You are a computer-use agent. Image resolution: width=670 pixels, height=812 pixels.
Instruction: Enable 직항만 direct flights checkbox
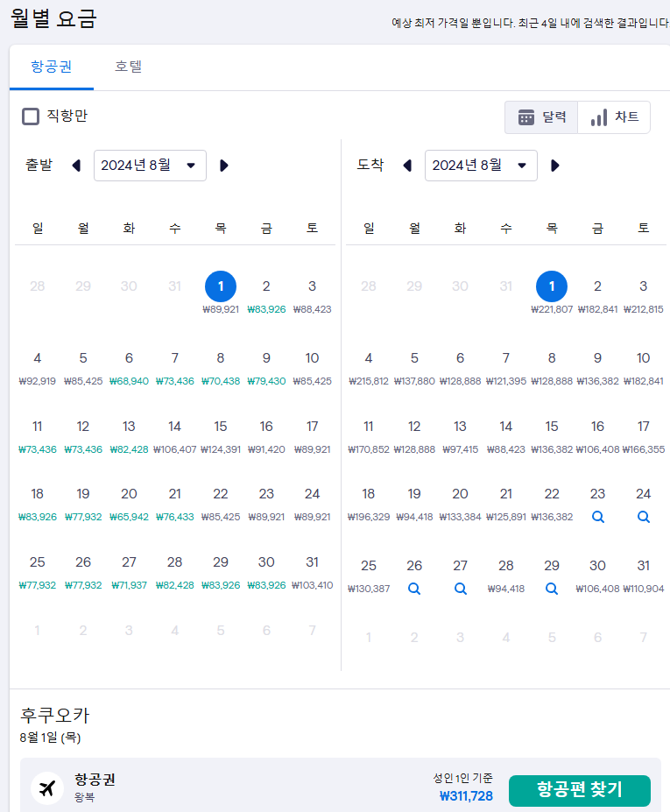point(31,116)
